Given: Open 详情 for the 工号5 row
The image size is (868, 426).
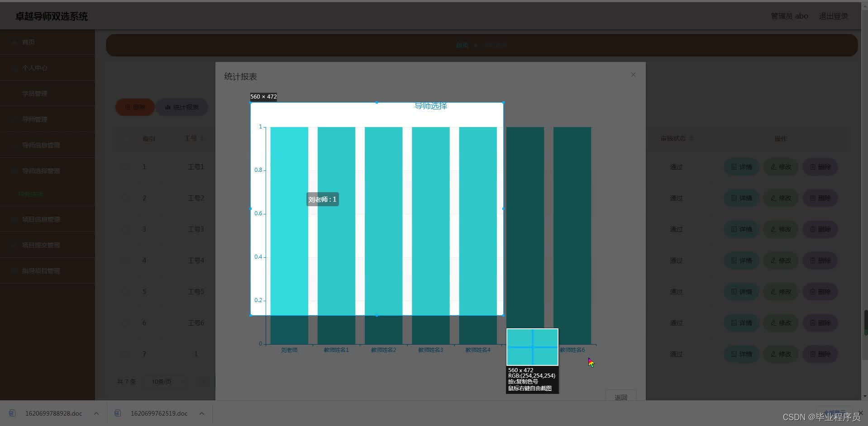Looking at the screenshot, I should [741, 292].
